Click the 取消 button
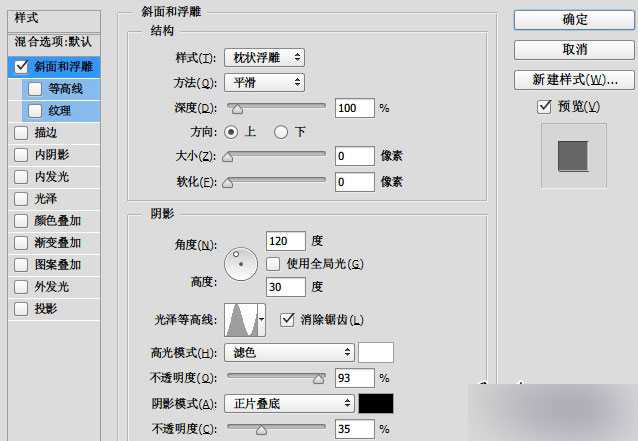Image resolution: width=638 pixels, height=441 pixels. point(575,49)
